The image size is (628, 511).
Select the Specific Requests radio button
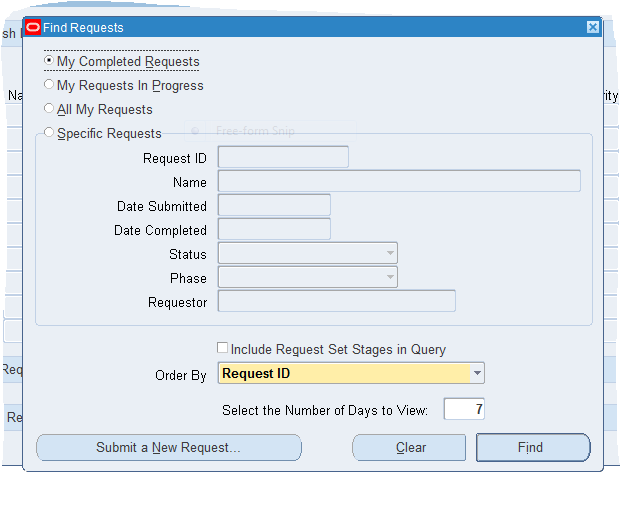(49, 133)
